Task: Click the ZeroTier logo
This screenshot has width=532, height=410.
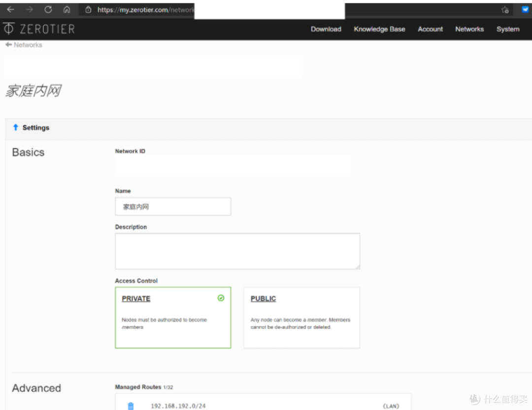Action: coord(39,29)
